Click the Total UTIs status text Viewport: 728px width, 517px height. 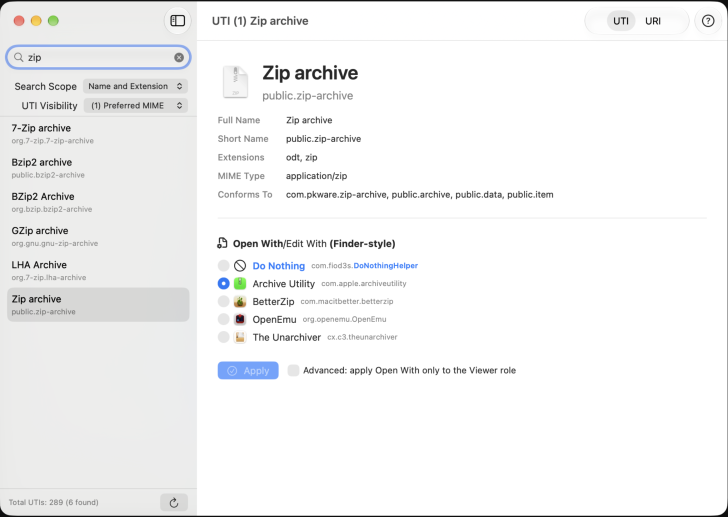pos(53,502)
